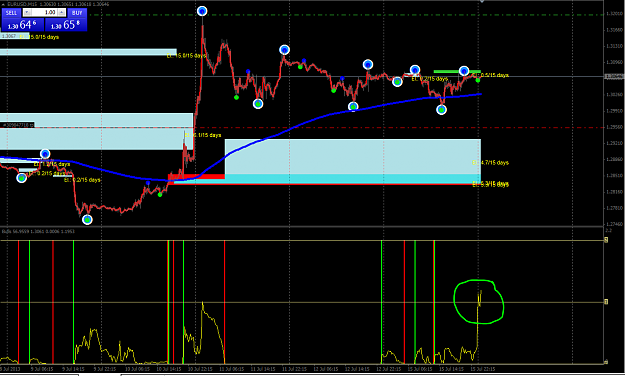625x376 pixels.
Task: Decrease trade volume with the down arrow
Action: coord(27,12)
